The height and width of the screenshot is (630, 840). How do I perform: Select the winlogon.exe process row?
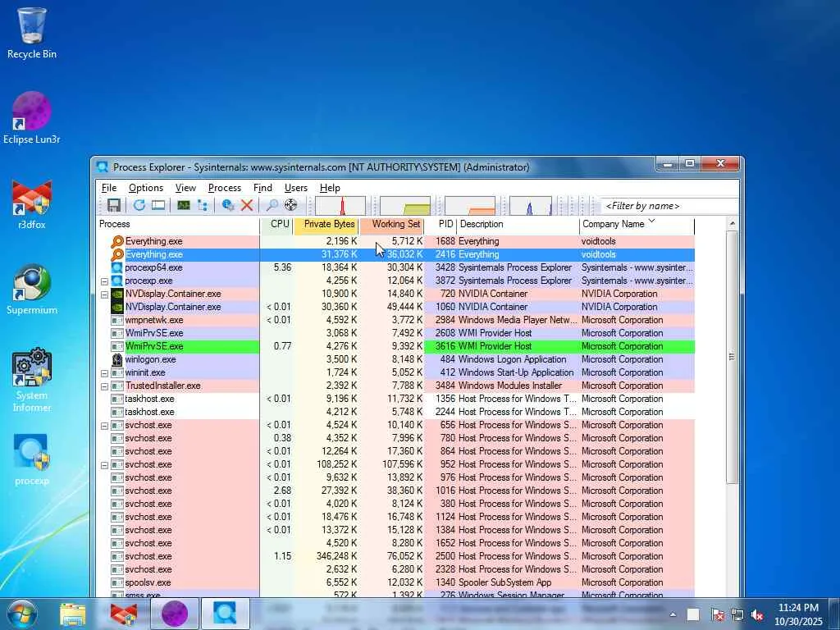tap(396, 359)
